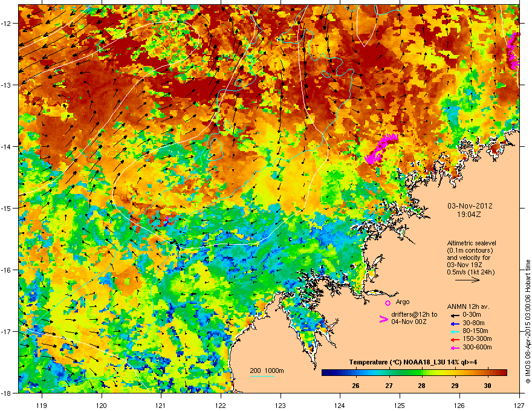Click the colorbar tick label 26

pyautogui.click(x=355, y=386)
